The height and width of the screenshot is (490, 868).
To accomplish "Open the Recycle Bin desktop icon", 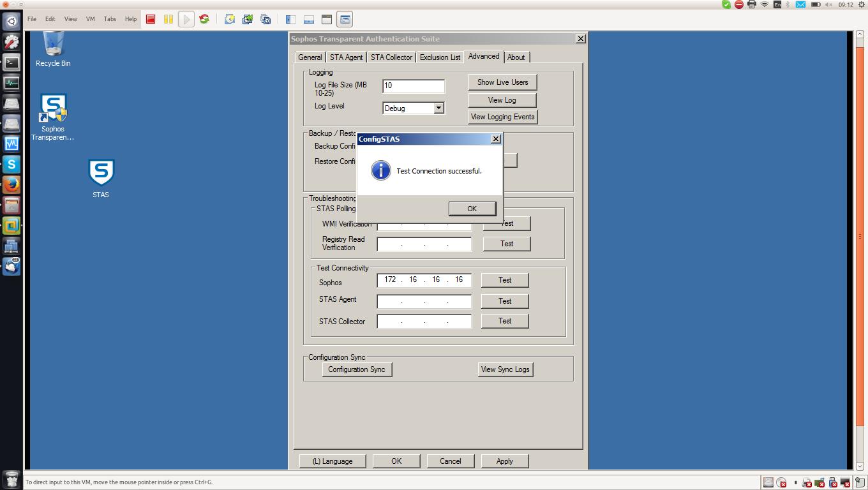I will 53,49.
